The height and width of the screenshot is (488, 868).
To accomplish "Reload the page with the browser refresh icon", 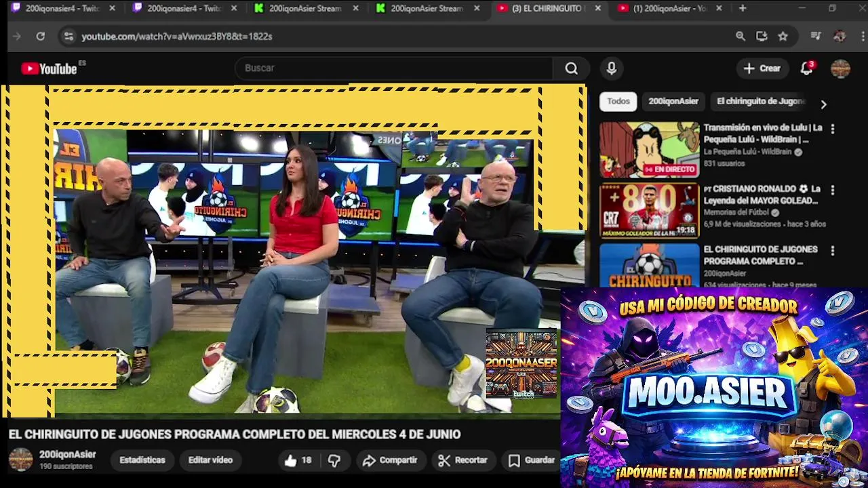I will tap(41, 37).
